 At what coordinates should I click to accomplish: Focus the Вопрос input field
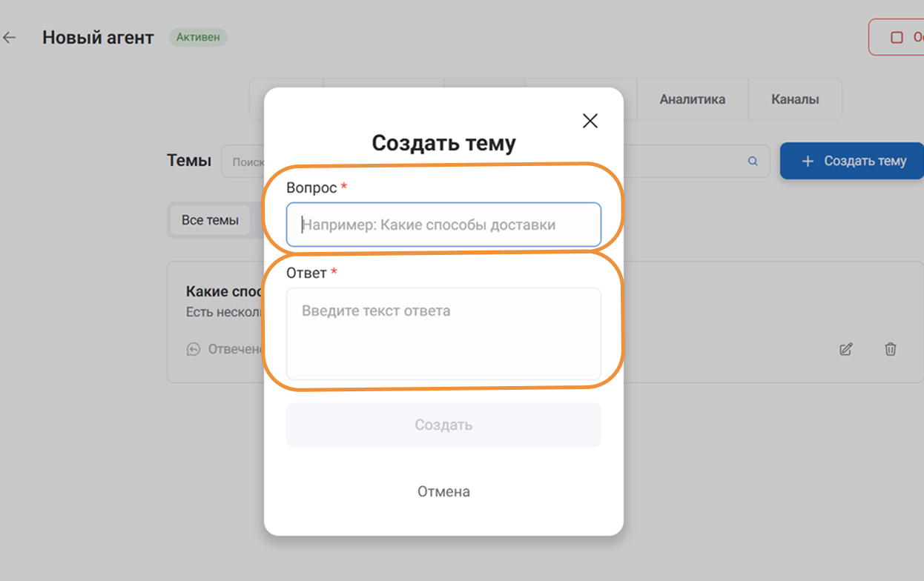[x=443, y=225]
